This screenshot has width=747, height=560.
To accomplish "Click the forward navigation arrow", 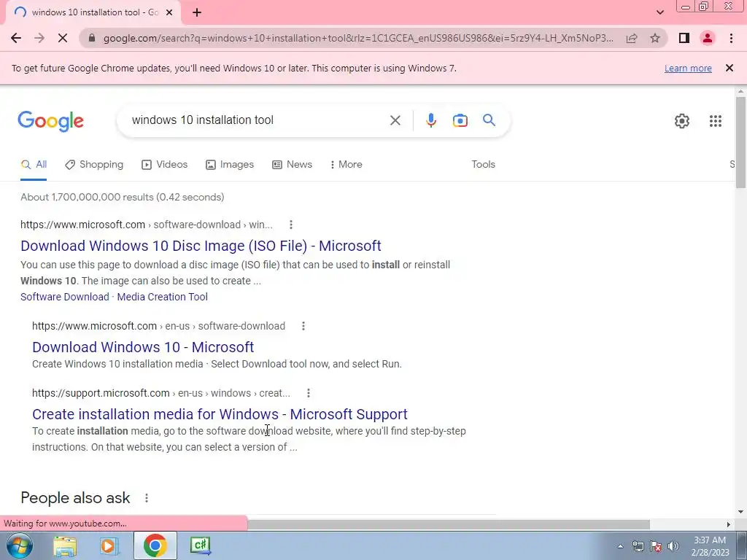I will pyautogui.click(x=39, y=38).
